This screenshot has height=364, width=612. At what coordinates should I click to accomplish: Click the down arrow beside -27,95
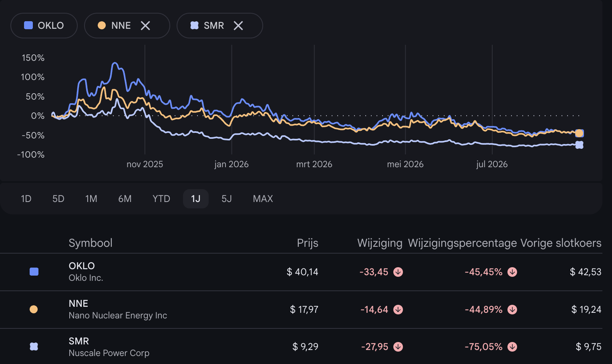[x=398, y=347]
